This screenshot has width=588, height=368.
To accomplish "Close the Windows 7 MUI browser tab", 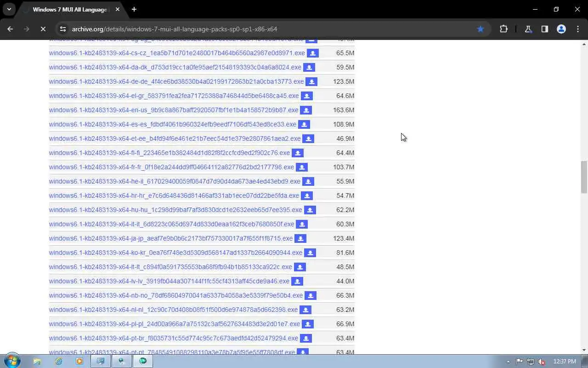I will click(118, 9).
